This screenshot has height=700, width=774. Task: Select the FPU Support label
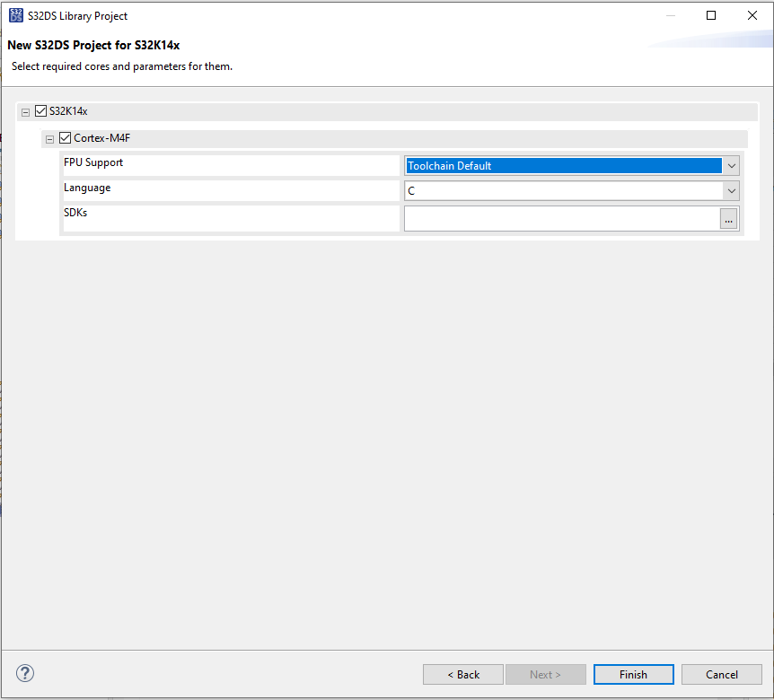tap(93, 162)
